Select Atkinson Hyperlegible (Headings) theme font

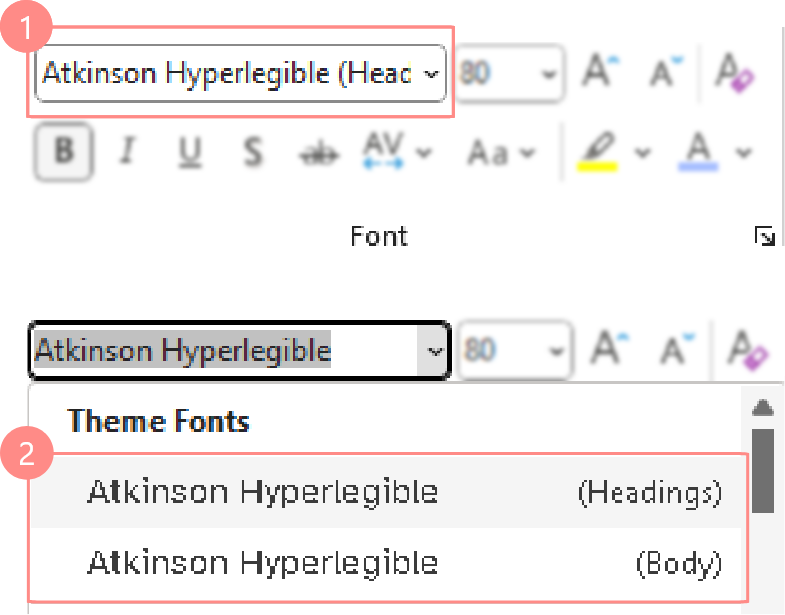[386, 492]
